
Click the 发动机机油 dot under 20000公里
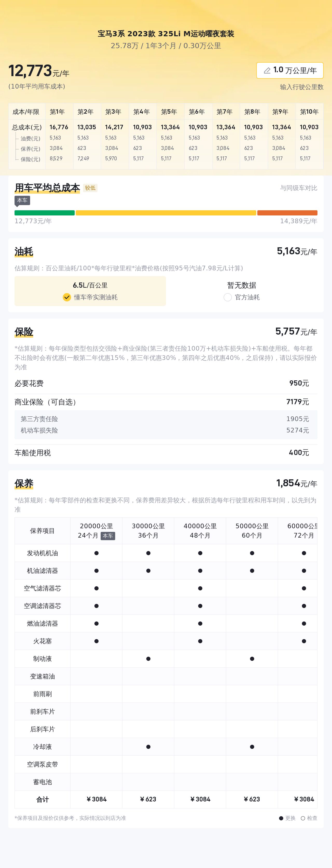[x=96, y=553]
